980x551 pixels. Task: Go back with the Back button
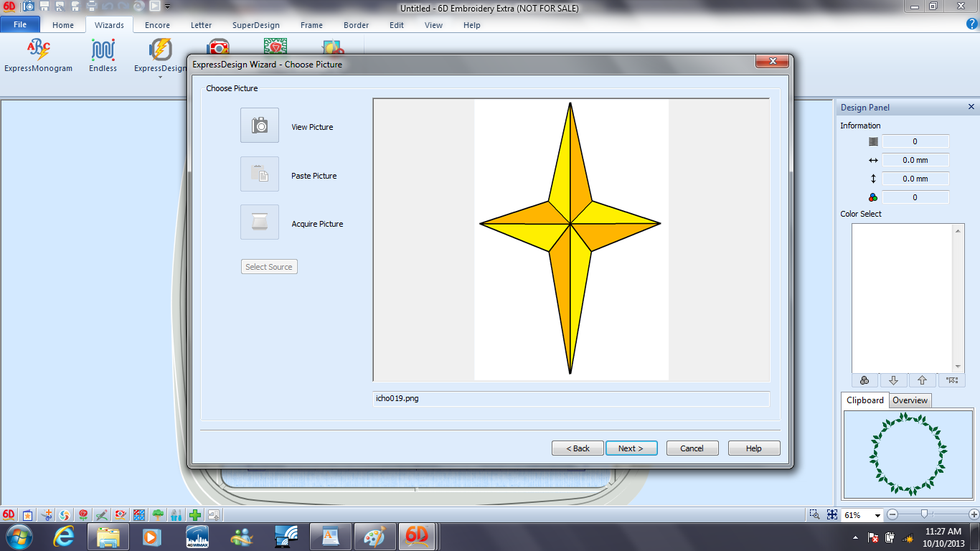pyautogui.click(x=578, y=448)
